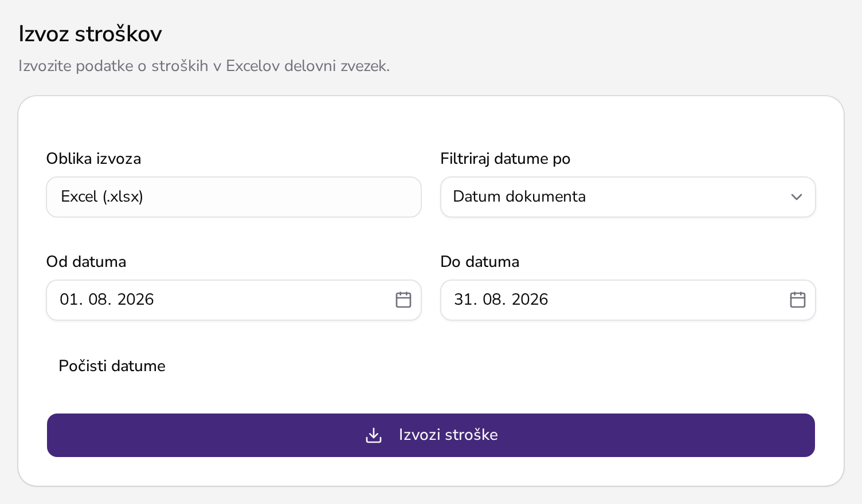Viewport: 862px width, 504px height.
Task: Expand the Filtriraj datume po dropdown
Action: point(628,197)
